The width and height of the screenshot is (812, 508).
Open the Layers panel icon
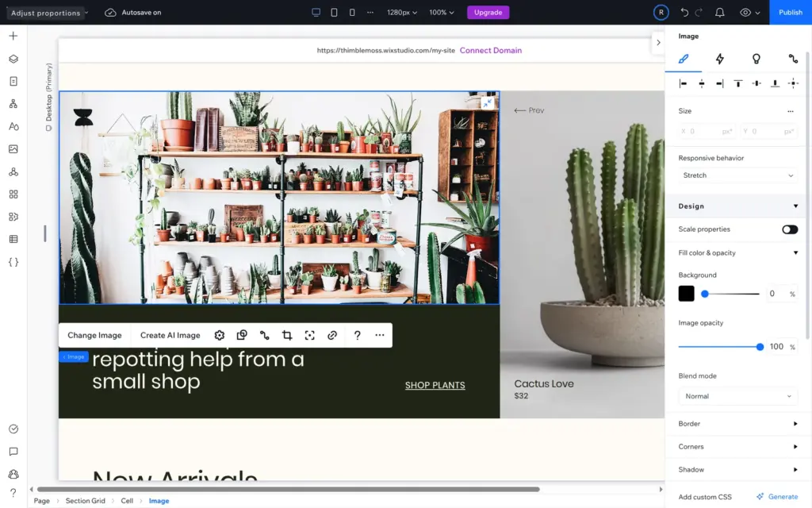[13, 59]
